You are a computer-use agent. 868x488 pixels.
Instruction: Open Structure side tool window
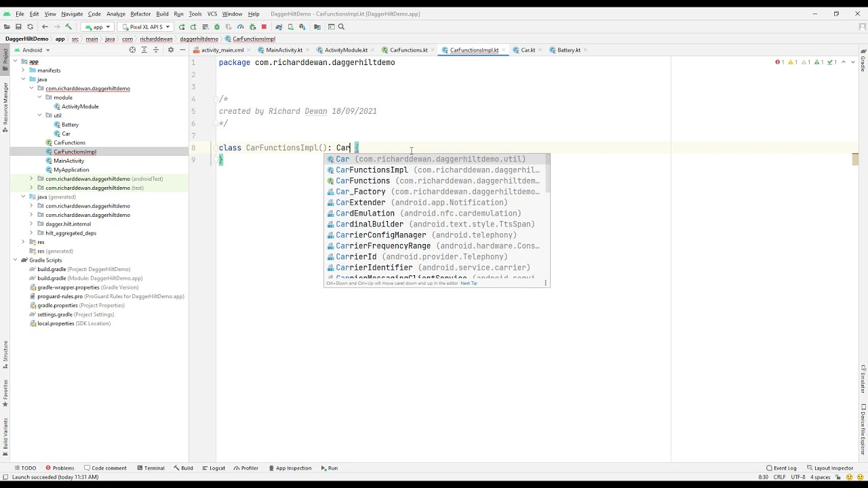click(5, 354)
